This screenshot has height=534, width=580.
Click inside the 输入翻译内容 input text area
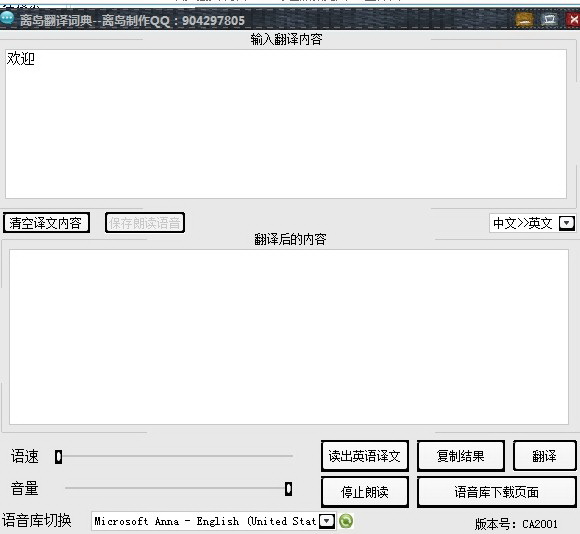point(286,124)
